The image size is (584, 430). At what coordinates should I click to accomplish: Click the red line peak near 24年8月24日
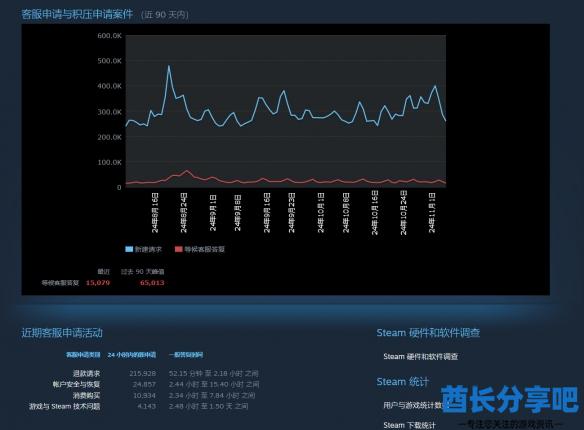tap(187, 171)
